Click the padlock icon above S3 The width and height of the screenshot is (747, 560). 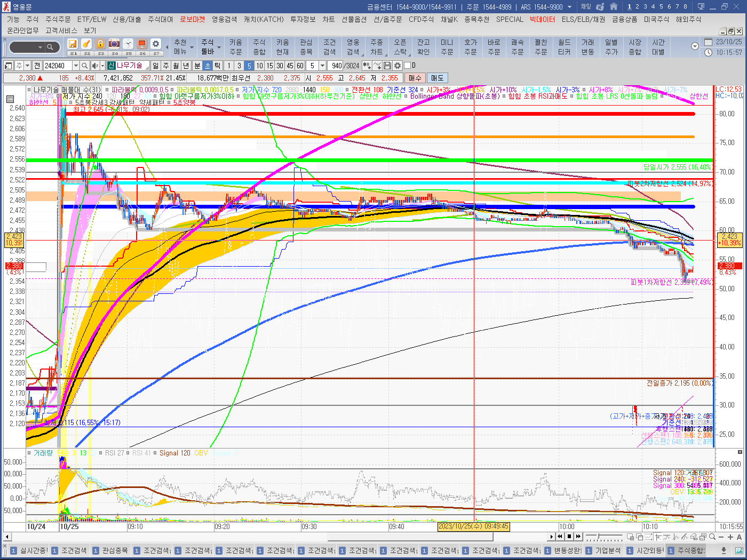(x=100, y=44)
